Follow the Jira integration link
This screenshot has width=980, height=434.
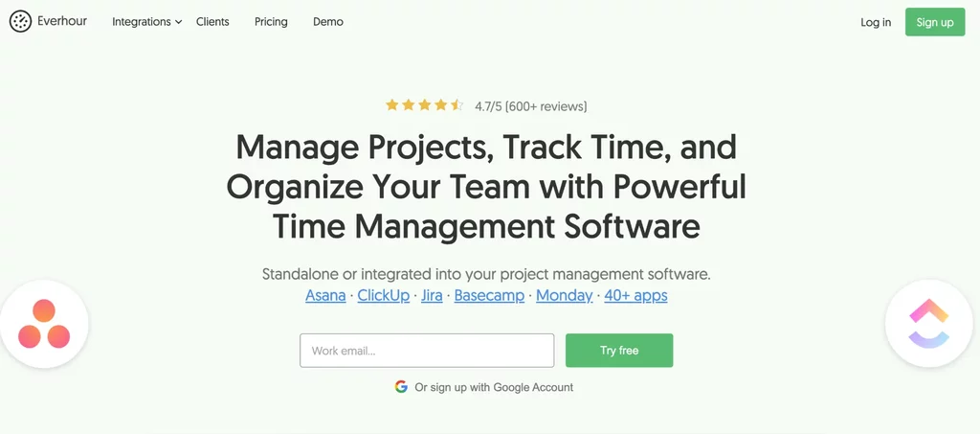point(432,295)
